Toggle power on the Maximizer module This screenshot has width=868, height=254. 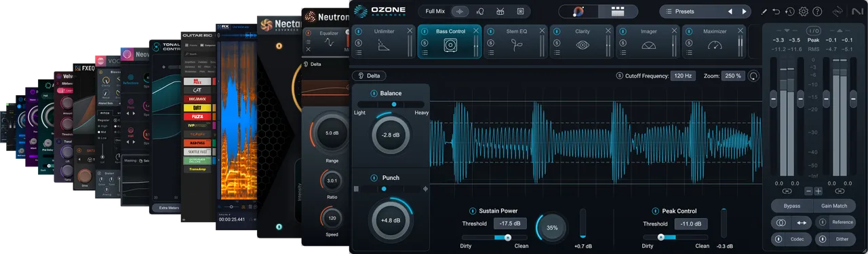pyautogui.click(x=689, y=31)
